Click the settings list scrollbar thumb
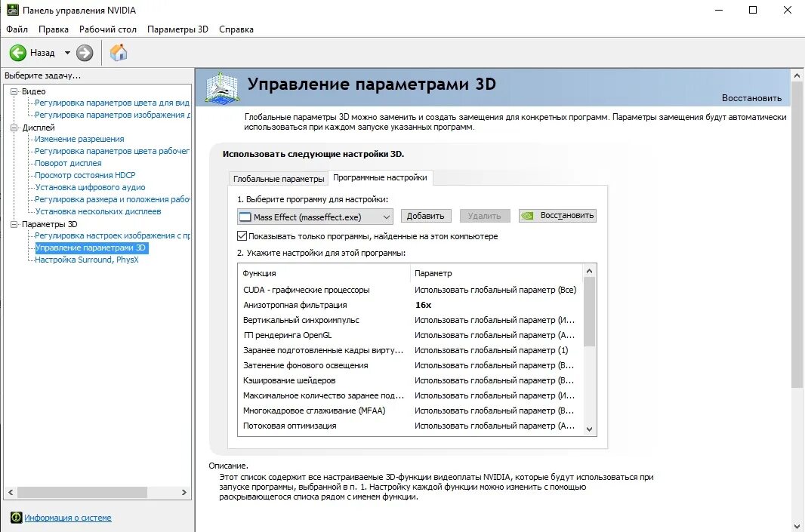The image size is (805, 532). pyautogui.click(x=589, y=312)
